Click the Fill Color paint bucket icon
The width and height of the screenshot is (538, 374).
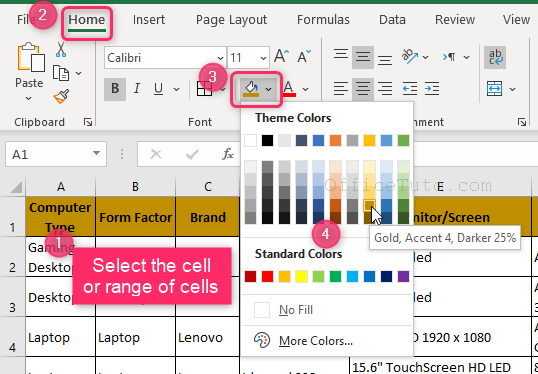(251, 89)
